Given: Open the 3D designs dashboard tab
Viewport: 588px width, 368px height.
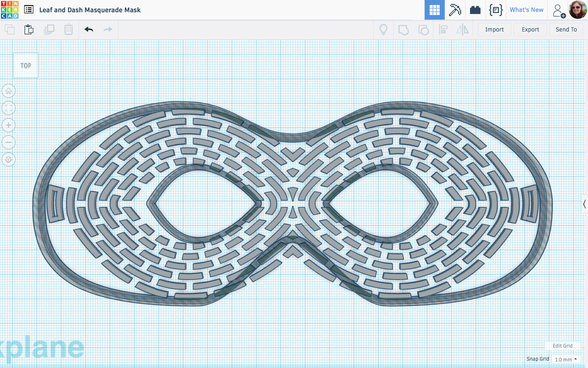Looking at the screenshot, I should [434, 10].
